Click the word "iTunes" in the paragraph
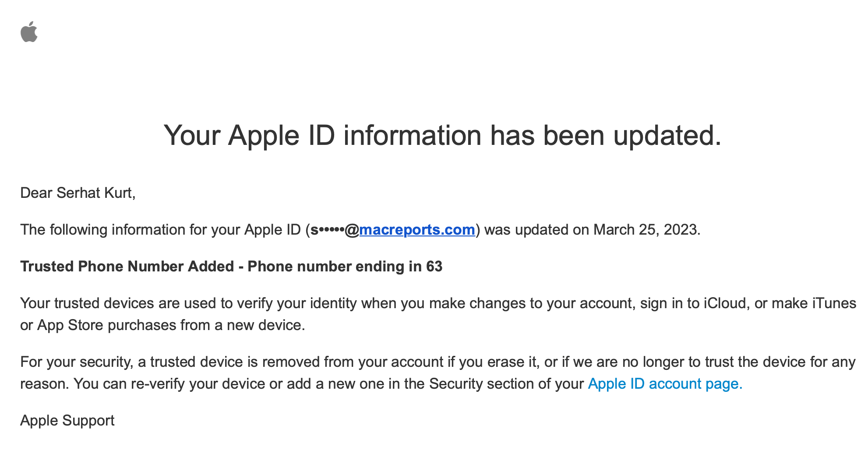 [x=834, y=303]
